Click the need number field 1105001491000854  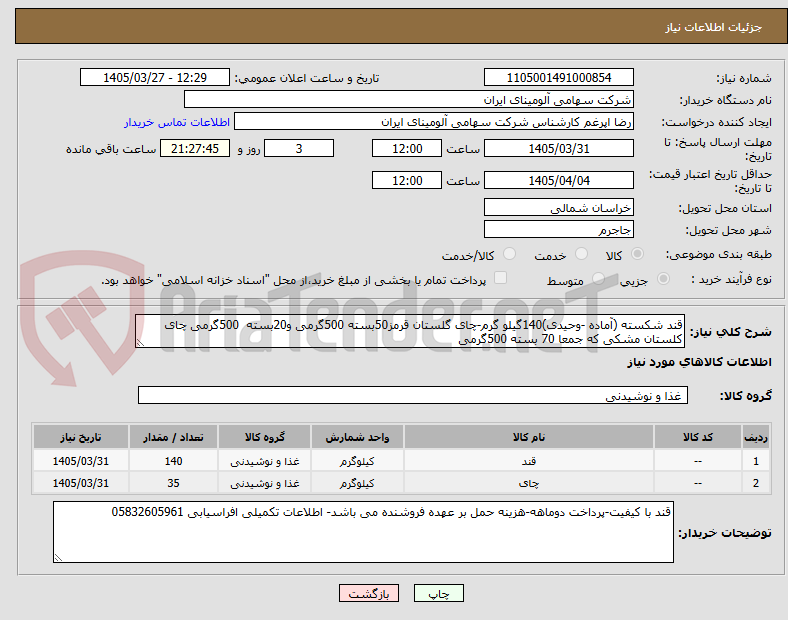(x=558, y=77)
